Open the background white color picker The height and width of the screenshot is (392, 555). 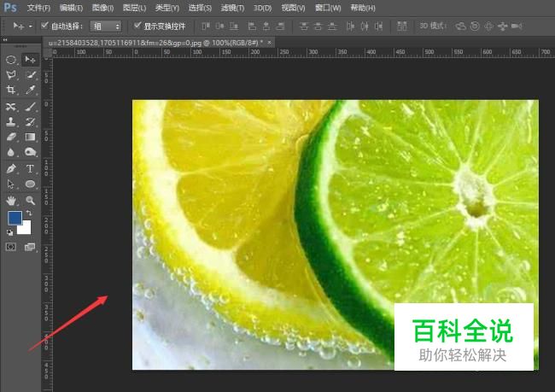click(26, 230)
